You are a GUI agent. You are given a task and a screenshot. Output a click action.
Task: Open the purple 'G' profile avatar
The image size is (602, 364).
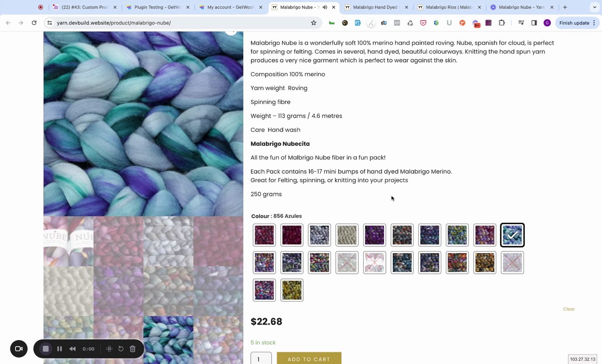(x=547, y=23)
